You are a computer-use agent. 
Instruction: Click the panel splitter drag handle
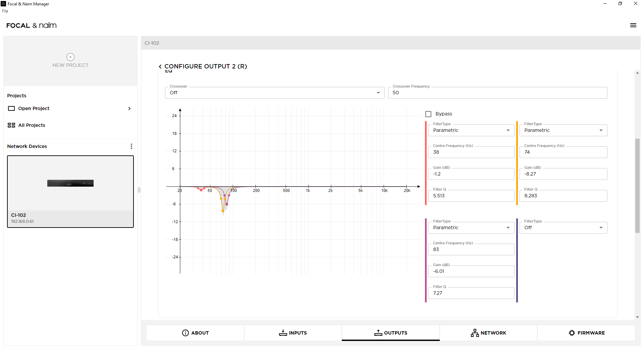(x=139, y=190)
